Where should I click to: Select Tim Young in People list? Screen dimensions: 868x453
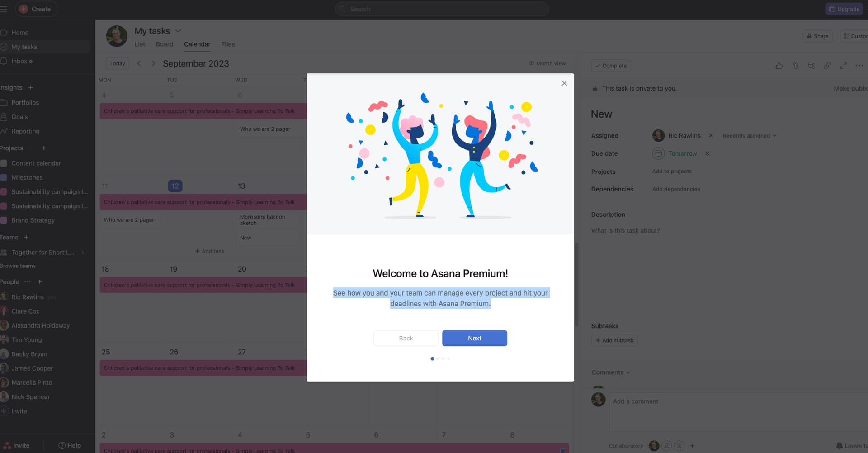(x=26, y=340)
